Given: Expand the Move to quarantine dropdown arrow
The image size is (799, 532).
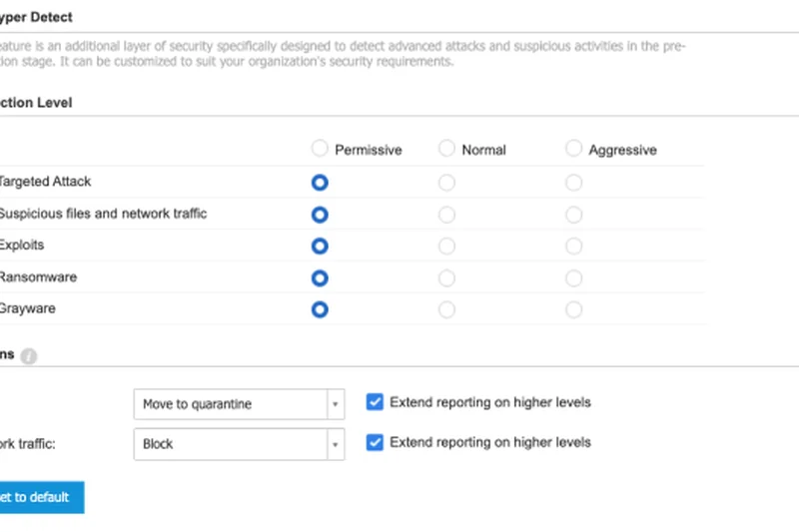Looking at the screenshot, I should 334,404.
